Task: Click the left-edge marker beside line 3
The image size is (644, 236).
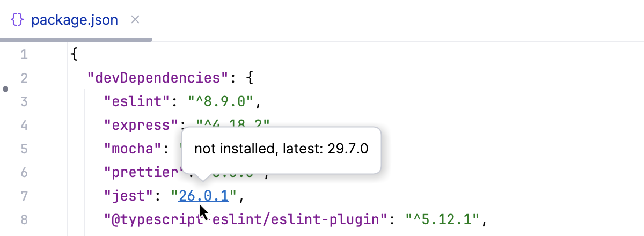Action: [x=5, y=89]
